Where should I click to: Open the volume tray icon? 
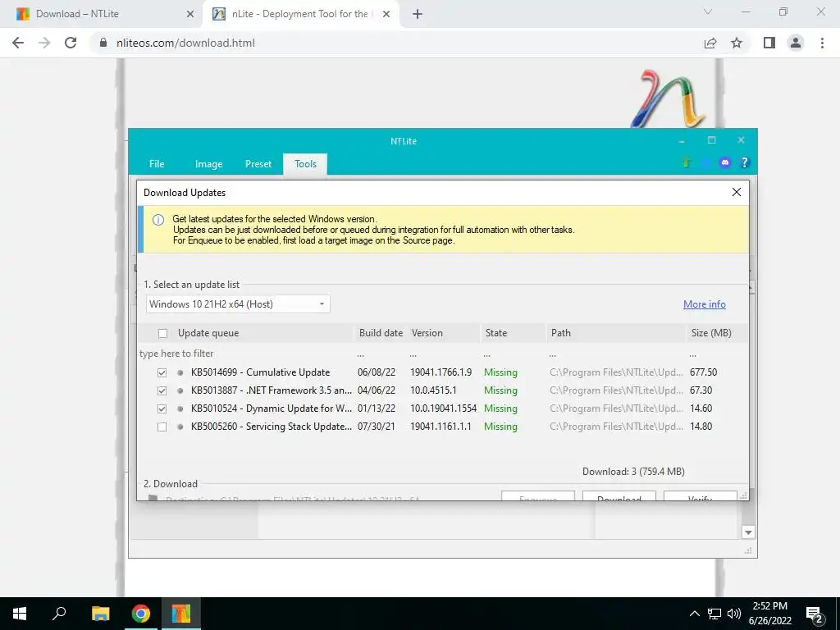tap(734, 614)
